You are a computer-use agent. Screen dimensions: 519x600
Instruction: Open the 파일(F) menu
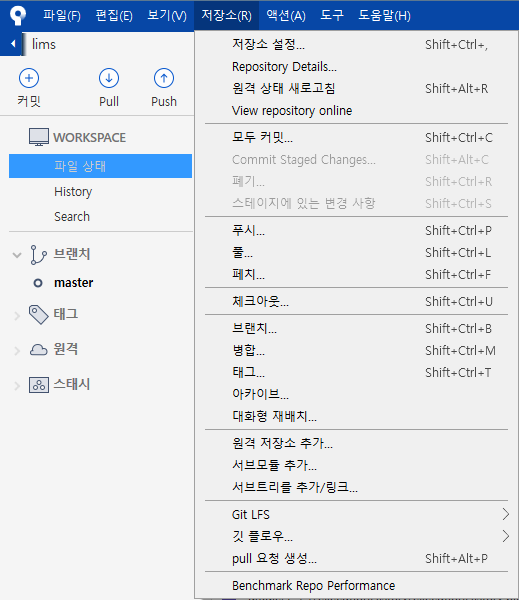pyautogui.click(x=62, y=15)
